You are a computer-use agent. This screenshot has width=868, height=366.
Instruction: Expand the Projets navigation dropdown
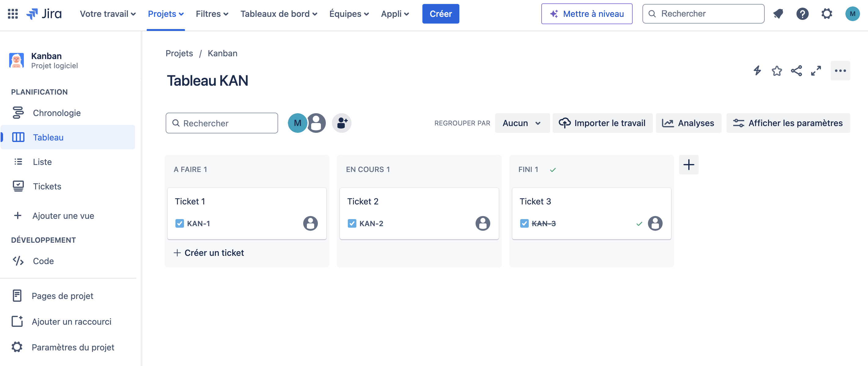(x=166, y=13)
